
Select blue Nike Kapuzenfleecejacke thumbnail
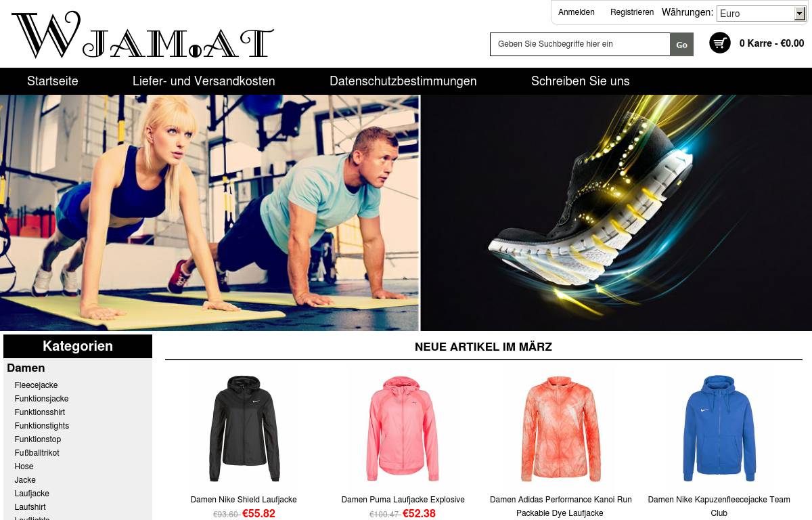coord(719,429)
